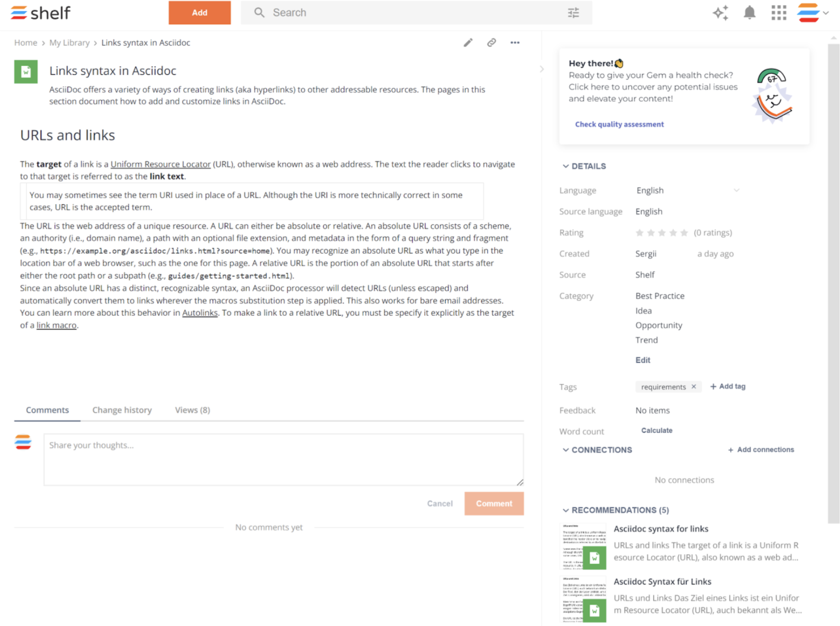Click the Idea category

643,311
